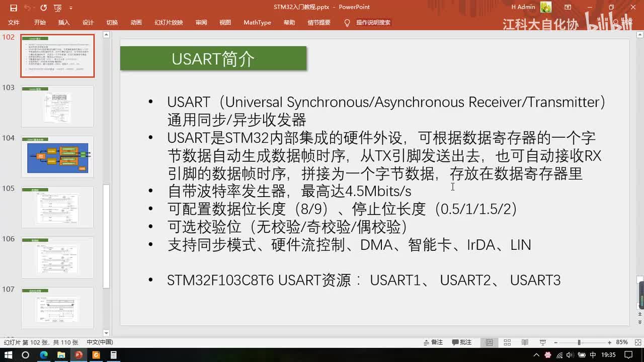The image size is (644, 362).
Task: Click the 中文(中国) language indicator
Action: click(x=100, y=342)
